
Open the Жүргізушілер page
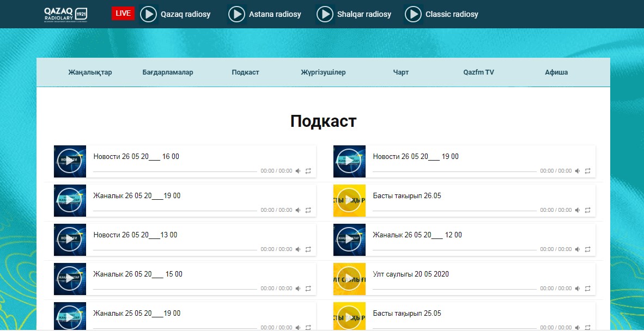click(323, 72)
